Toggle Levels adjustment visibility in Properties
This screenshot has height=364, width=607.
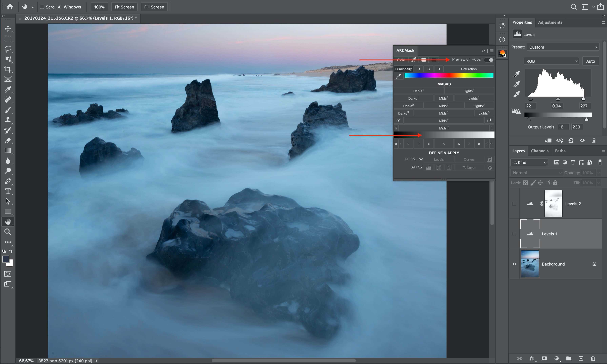coord(582,140)
